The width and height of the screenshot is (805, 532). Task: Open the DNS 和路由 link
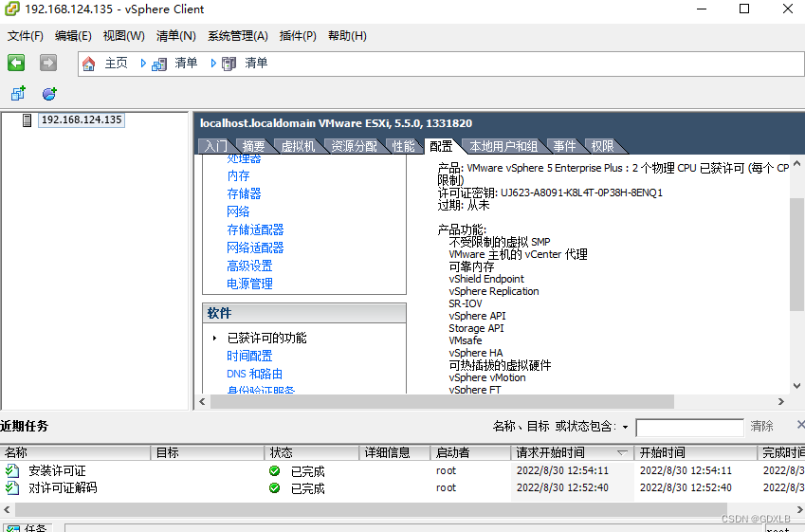tap(255, 374)
